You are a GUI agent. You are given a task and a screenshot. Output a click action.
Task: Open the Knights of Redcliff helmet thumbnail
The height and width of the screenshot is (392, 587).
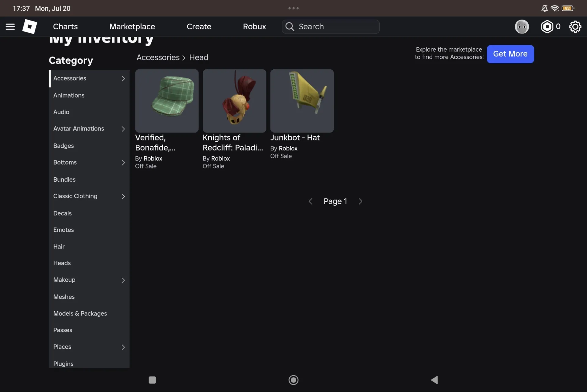click(x=234, y=101)
